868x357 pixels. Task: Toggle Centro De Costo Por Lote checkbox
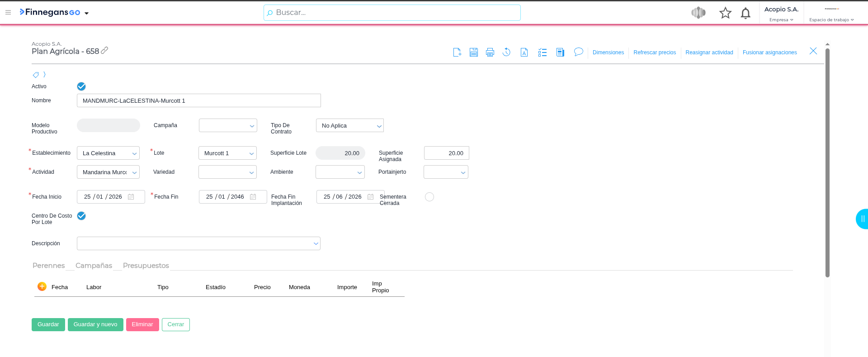coord(81,216)
